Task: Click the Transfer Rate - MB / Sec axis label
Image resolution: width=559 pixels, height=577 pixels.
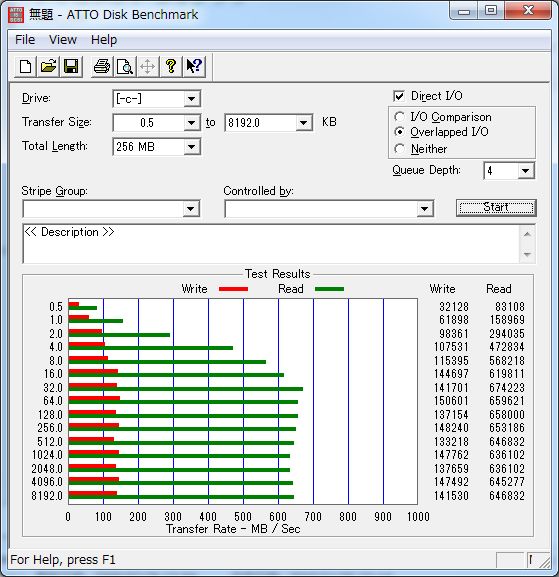Action: coord(233,529)
